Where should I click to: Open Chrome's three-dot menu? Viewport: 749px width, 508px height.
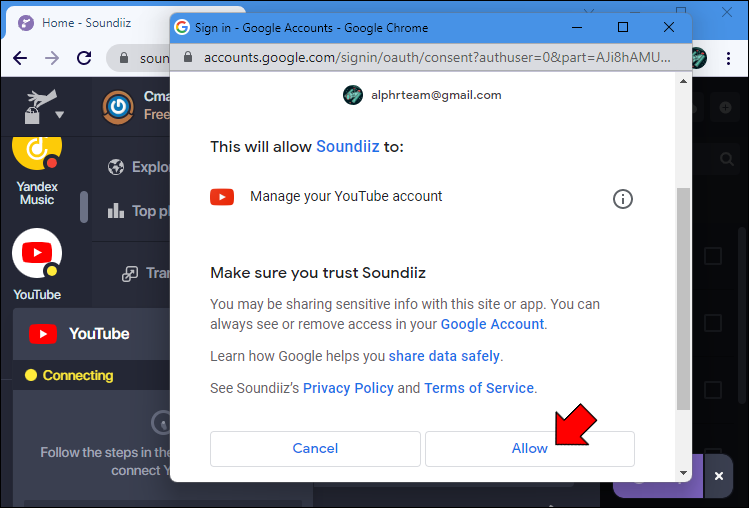tap(728, 58)
